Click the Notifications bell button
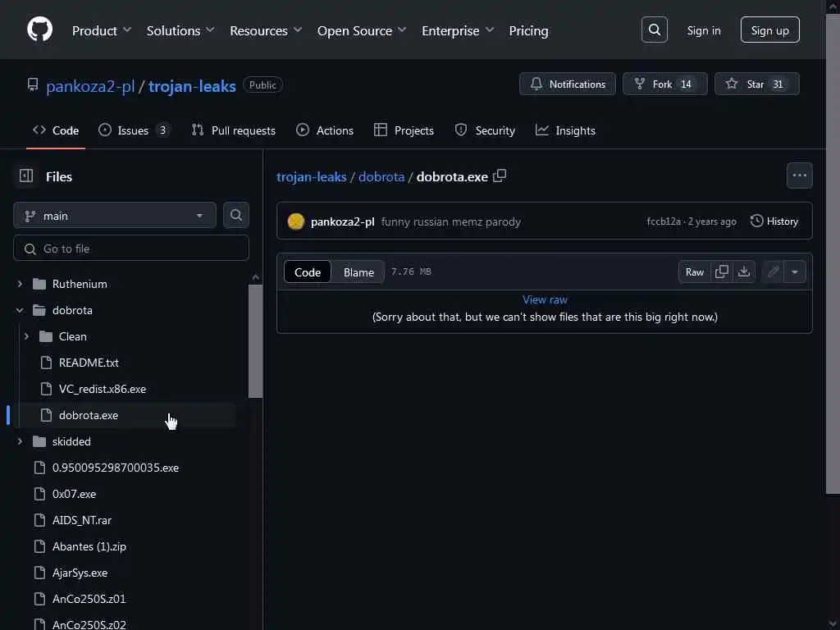 568,84
